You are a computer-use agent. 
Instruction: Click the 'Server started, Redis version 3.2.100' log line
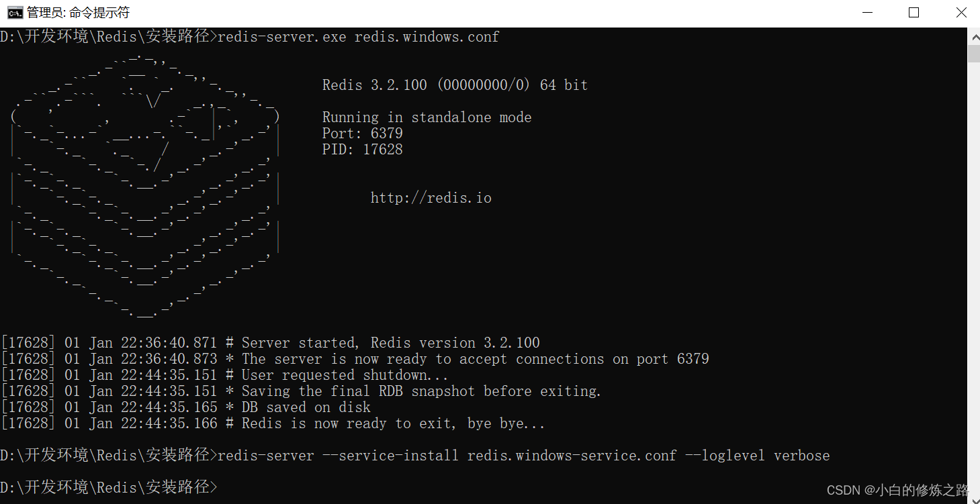tap(271, 343)
